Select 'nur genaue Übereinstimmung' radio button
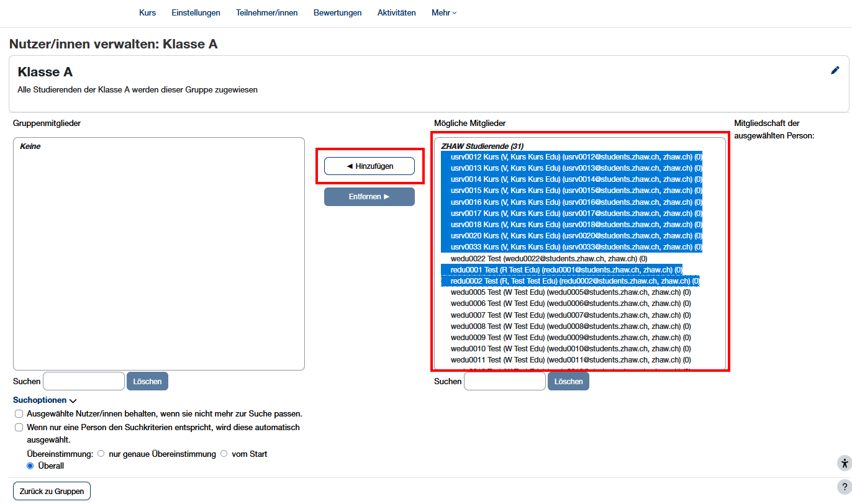The image size is (852, 504). point(101,454)
